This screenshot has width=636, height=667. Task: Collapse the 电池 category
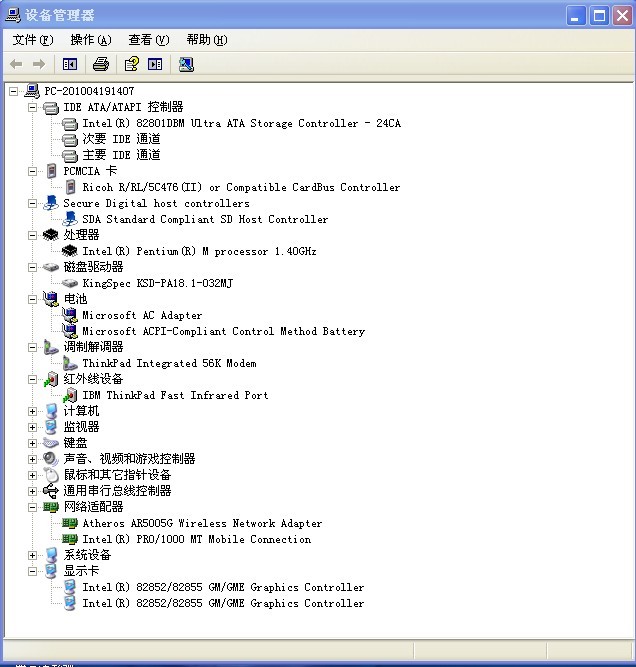[32, 299]
